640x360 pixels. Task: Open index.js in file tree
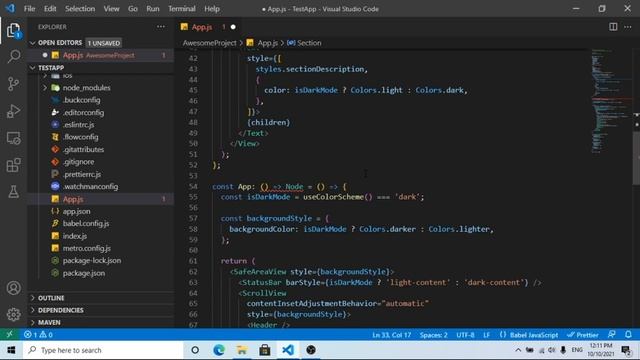(x=75, y=236)
